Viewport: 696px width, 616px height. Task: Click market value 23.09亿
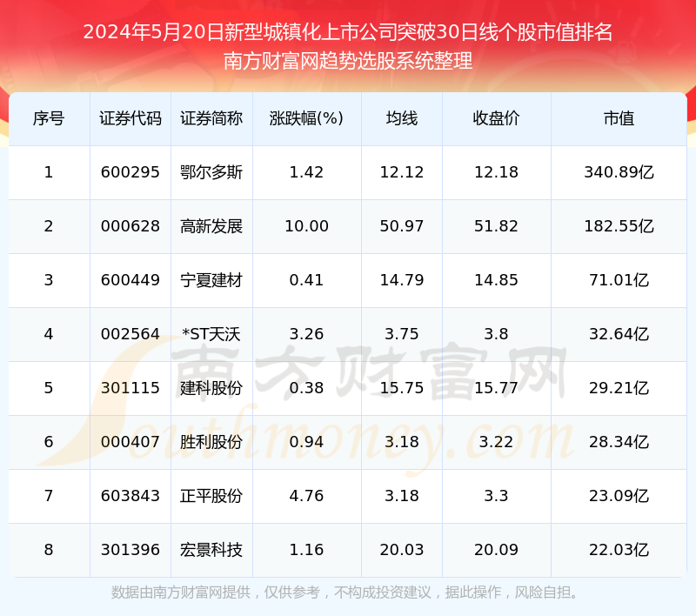(619, 496)
